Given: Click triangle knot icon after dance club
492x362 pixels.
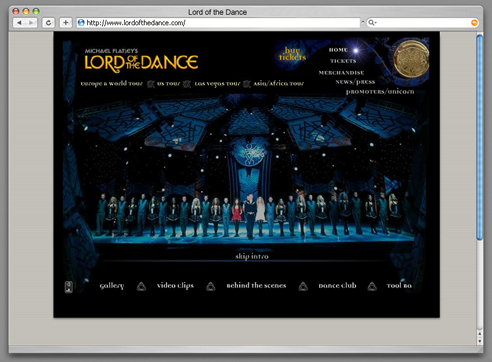Looking at the screenshot, I should 372,286.
